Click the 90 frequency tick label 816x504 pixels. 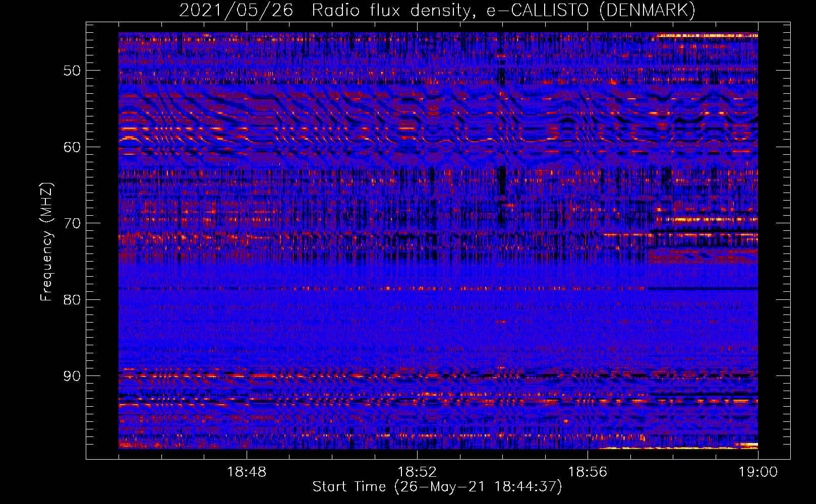click(72, 376)
